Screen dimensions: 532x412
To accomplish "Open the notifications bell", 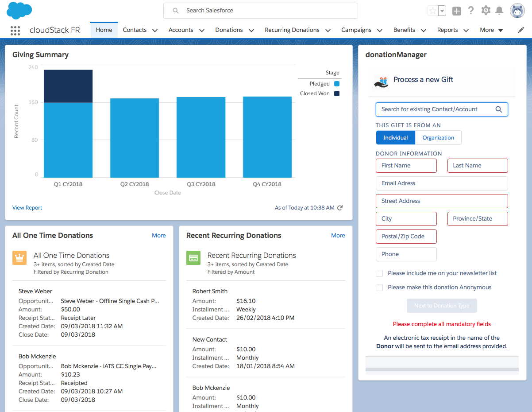I will point(499,11).
